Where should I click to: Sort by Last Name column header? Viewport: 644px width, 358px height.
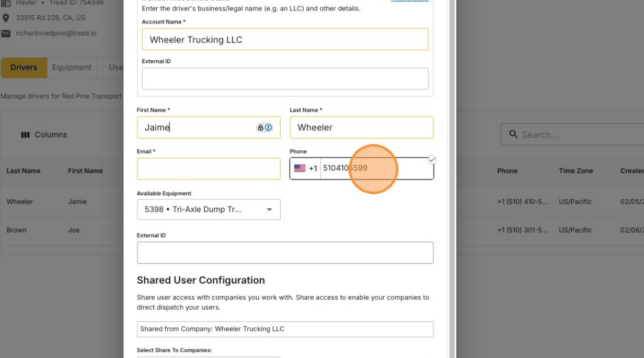24,171
